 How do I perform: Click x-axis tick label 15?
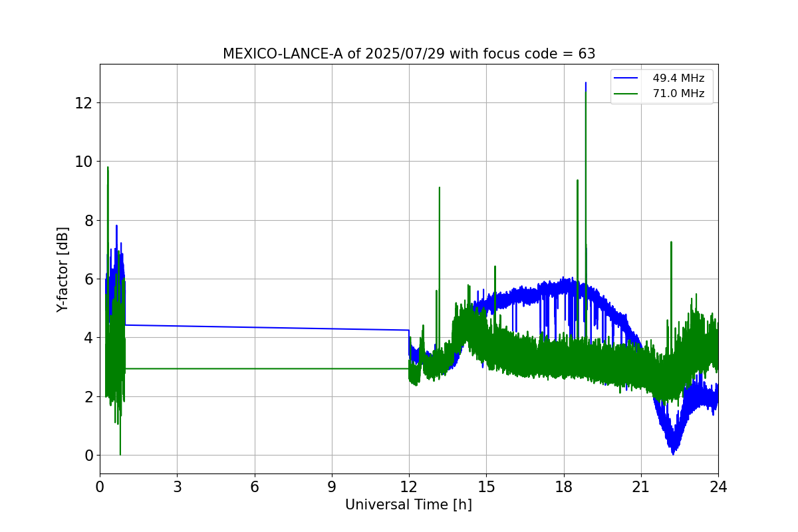coord(486,487)
